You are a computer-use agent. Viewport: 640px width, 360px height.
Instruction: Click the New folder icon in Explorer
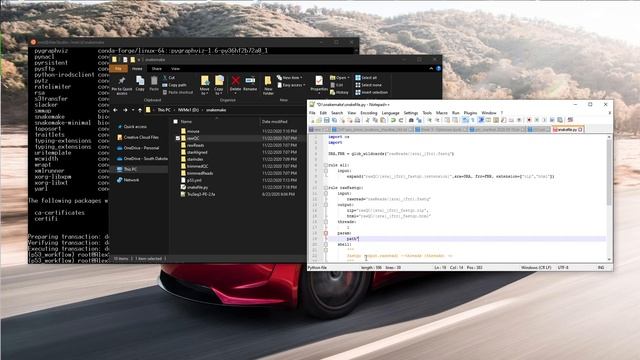[268, 85]
